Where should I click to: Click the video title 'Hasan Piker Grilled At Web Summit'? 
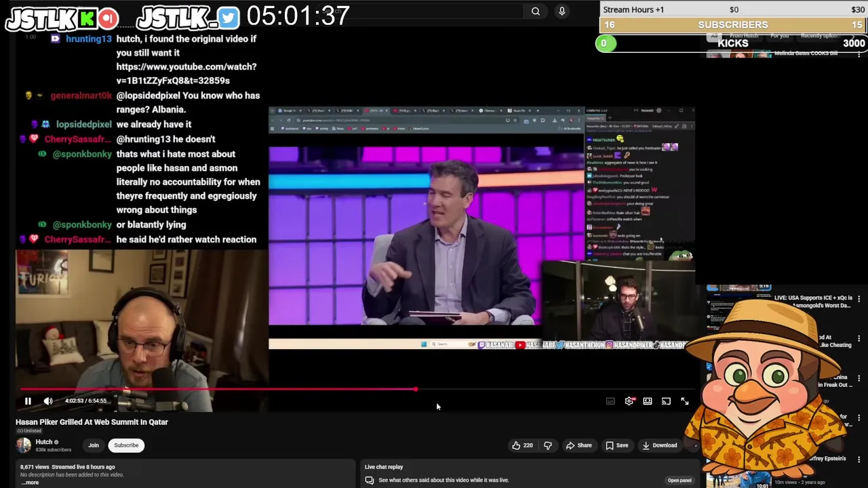click(92, 422)
